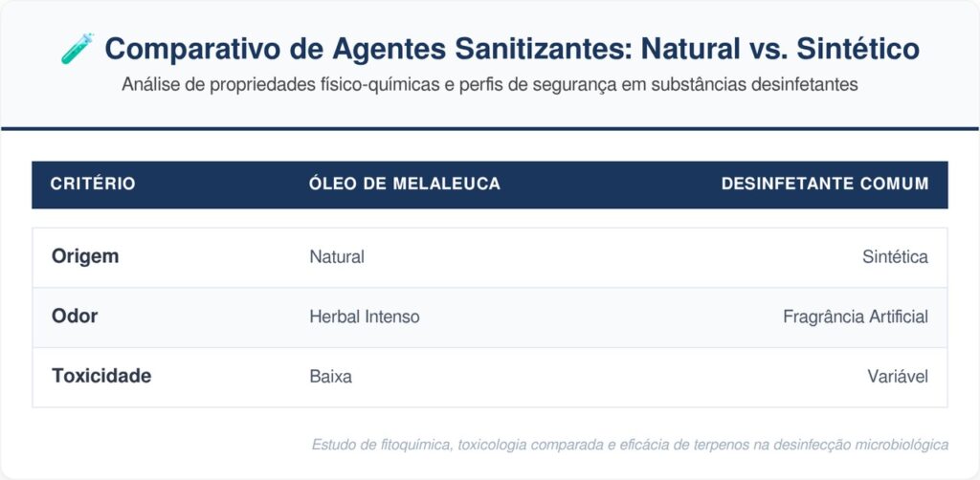This screenshot has width=980, height=480.
Task: Select the Toxicidade row label
Action: click(101, 376)
